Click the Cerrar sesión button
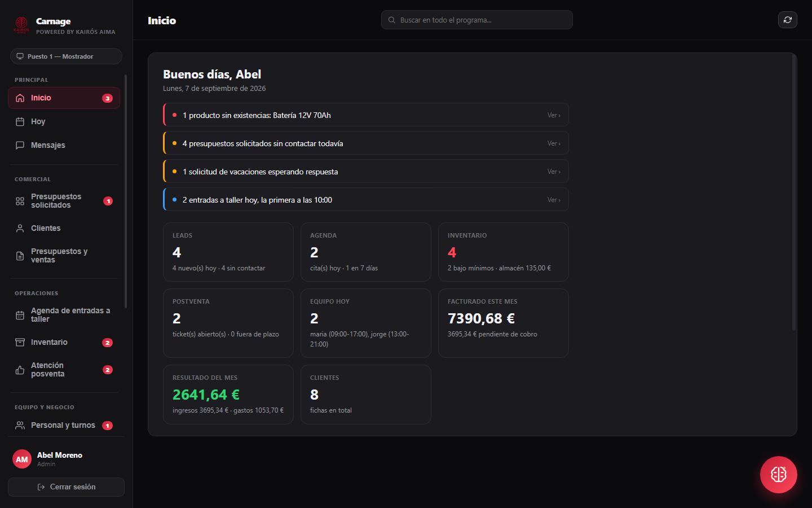Viewport: 812px width, 508px height. [x=66, y=487]
